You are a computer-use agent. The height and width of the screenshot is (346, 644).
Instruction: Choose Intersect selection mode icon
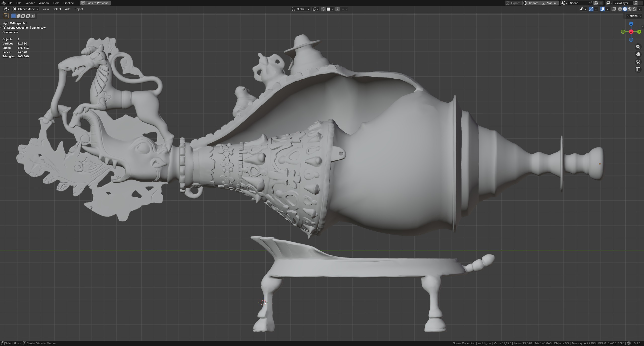point(33,16)
